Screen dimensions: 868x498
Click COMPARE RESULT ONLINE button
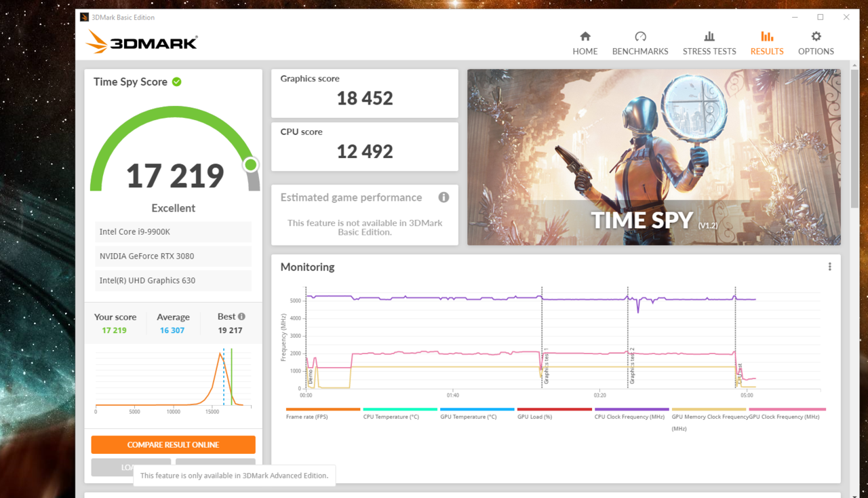[x=173, y=444]
